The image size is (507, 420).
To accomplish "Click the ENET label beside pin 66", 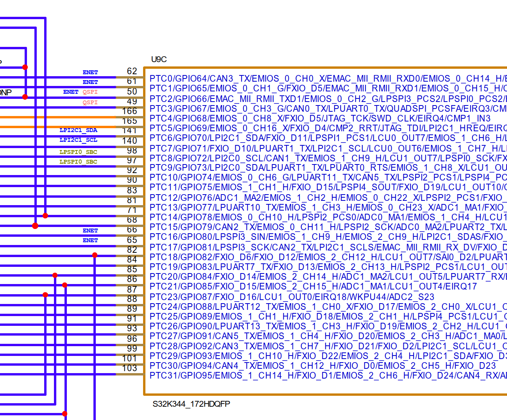I will [90, 230].
